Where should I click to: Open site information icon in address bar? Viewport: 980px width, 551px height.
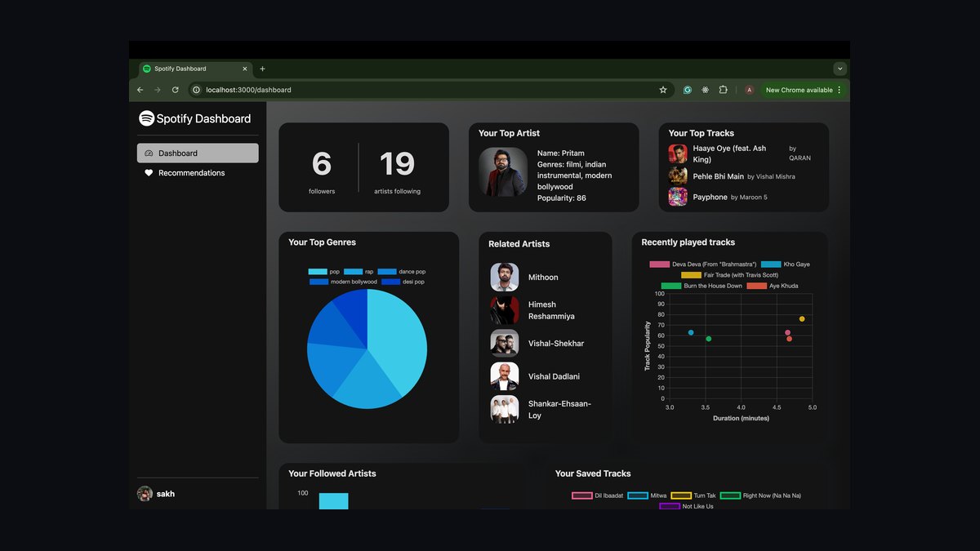pos(196,90)
